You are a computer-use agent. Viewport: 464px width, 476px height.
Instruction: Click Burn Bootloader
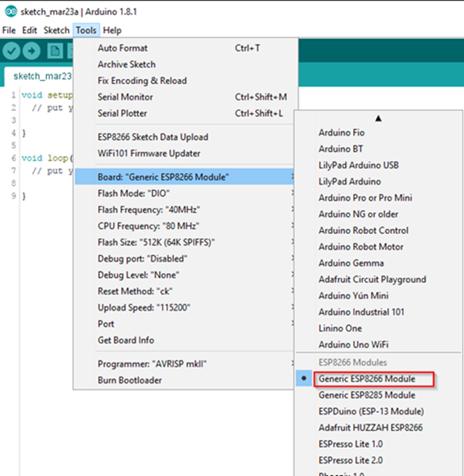130,380
